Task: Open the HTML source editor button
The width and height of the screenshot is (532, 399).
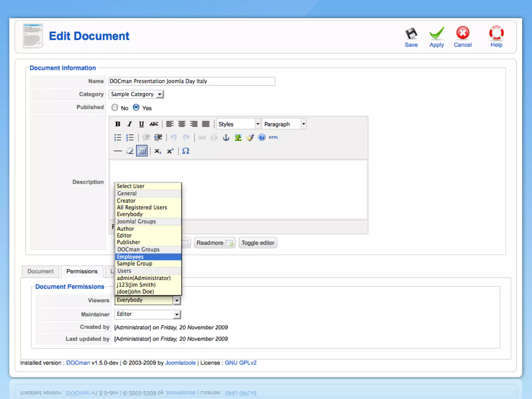Action: pyautogui.click(x=274, y=137)
